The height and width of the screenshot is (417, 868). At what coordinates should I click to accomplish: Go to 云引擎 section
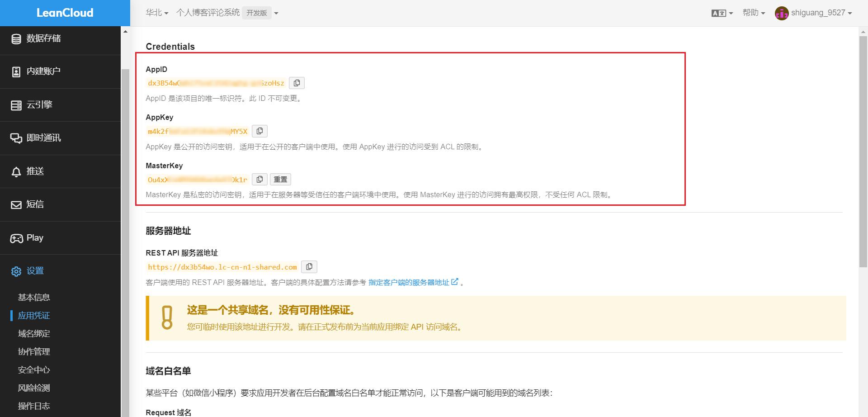point(39,105)
